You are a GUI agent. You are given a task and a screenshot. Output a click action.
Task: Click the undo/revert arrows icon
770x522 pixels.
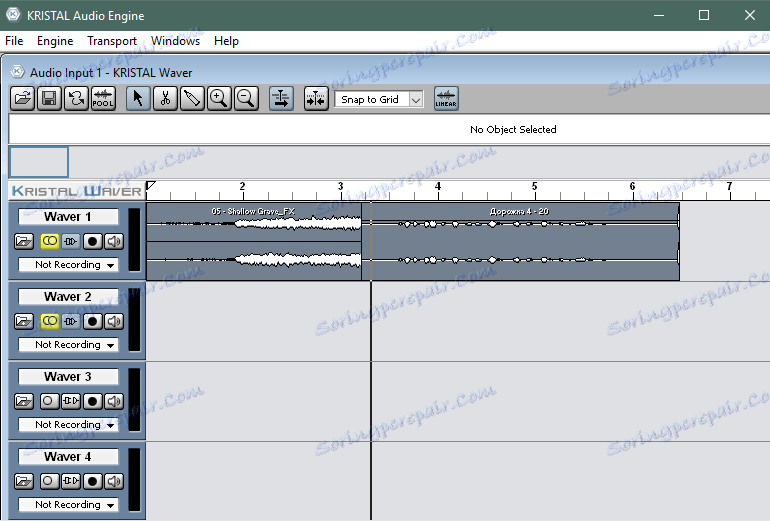point(76,99)
